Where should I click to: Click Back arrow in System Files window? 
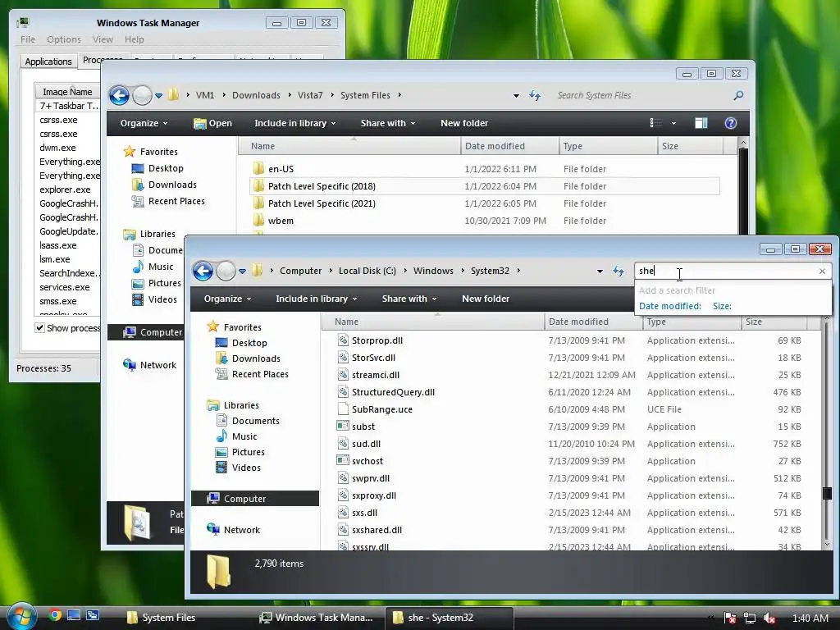120,95
